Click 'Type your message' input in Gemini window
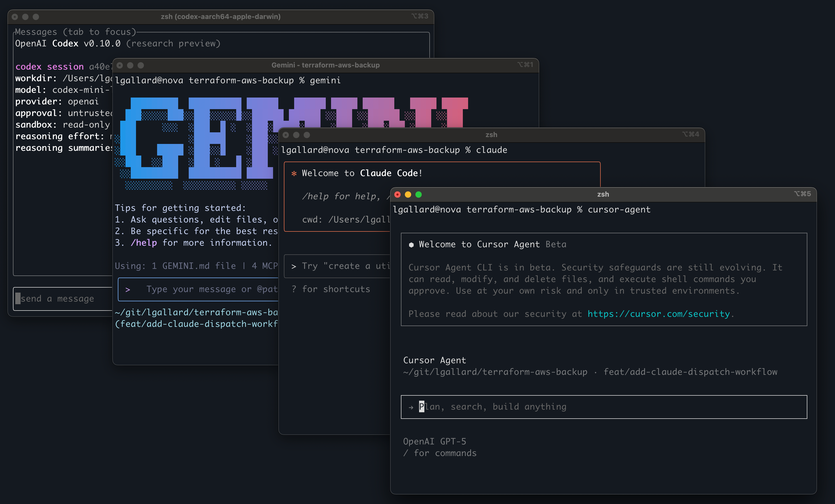 198,289
